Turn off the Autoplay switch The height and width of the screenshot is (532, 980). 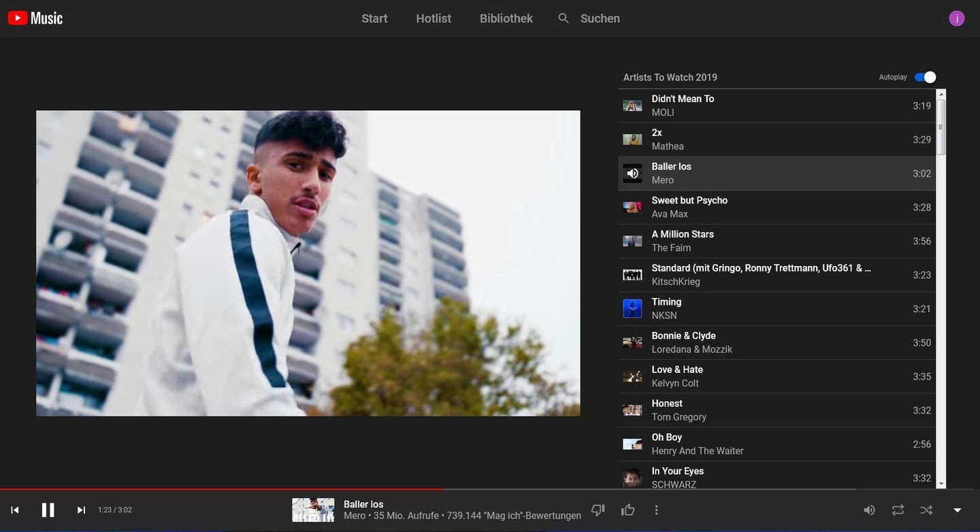[x=925, y=78]
